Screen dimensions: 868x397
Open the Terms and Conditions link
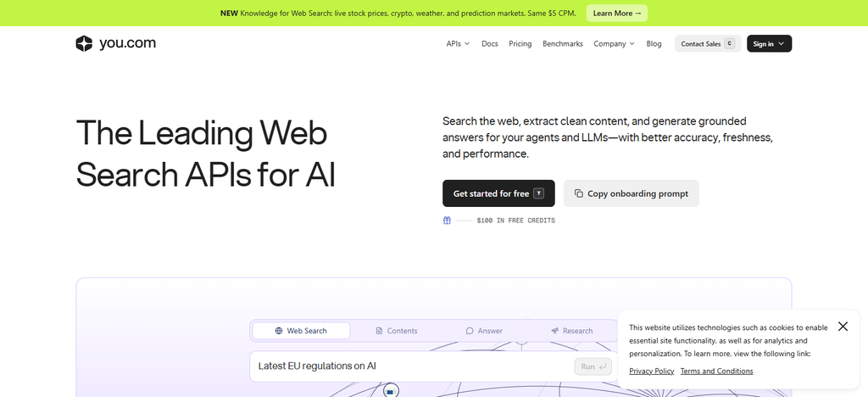[x=716, y=371]
